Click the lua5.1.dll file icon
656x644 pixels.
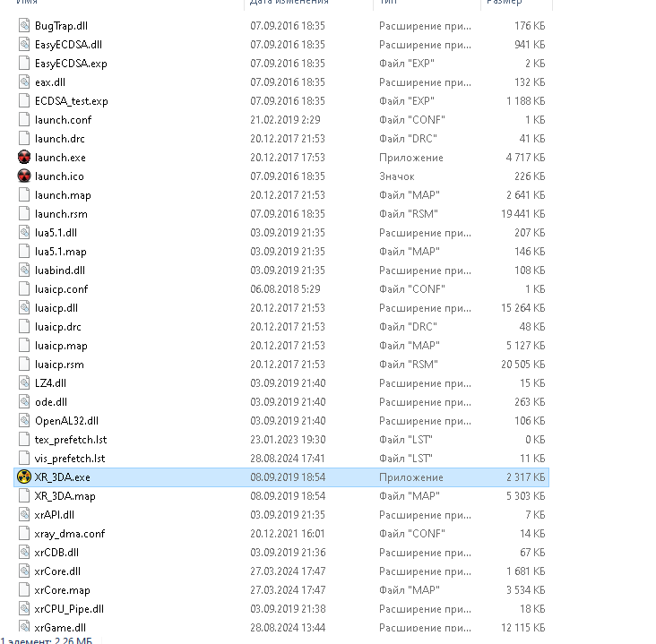[x=24, y=233]
